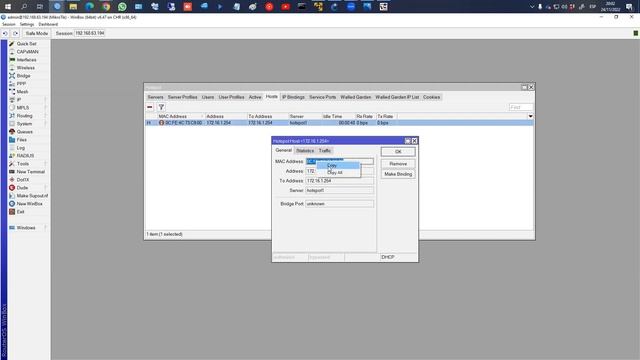Click Make Supout.rif in the sidebar
This screenshot has width=640, height=360.
[32, 196]
